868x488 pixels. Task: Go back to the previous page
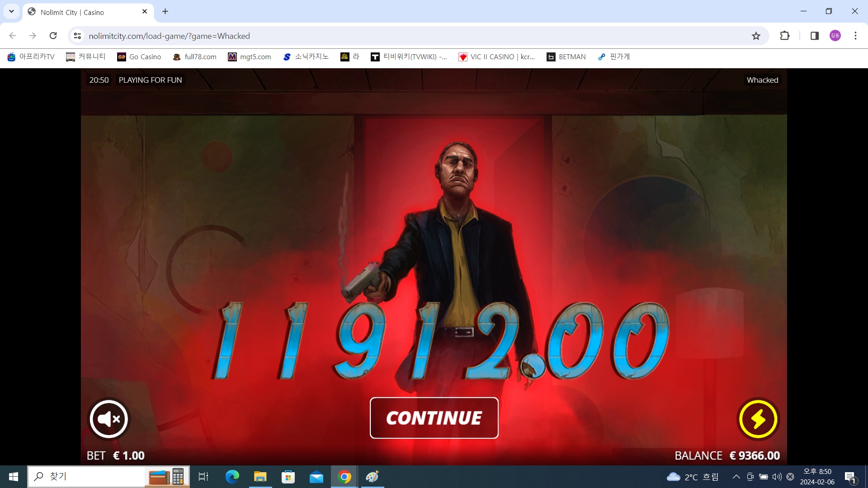point(13,36)
